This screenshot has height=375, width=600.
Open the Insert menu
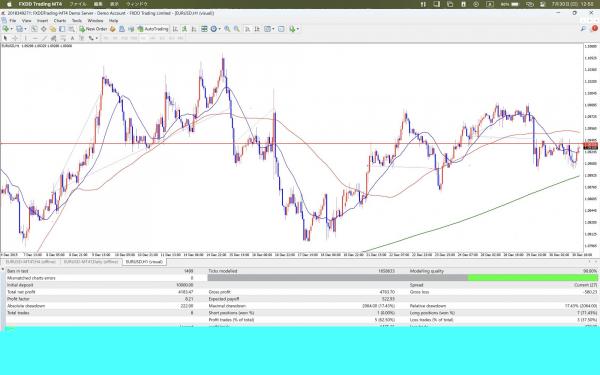click(x=42, y=21)
